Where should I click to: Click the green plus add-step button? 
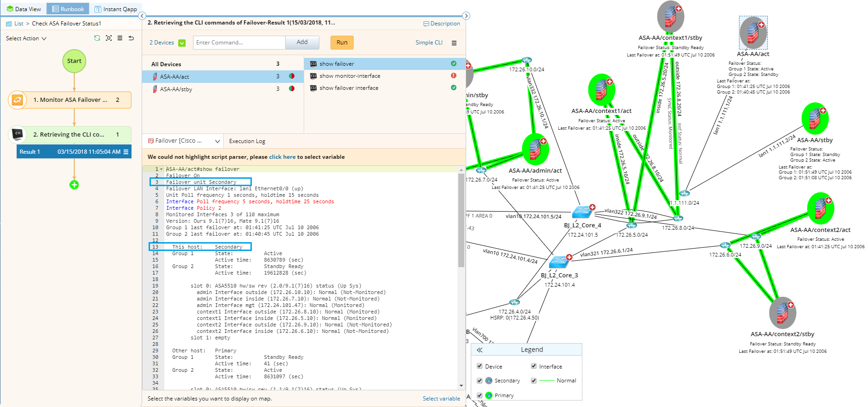74,185
